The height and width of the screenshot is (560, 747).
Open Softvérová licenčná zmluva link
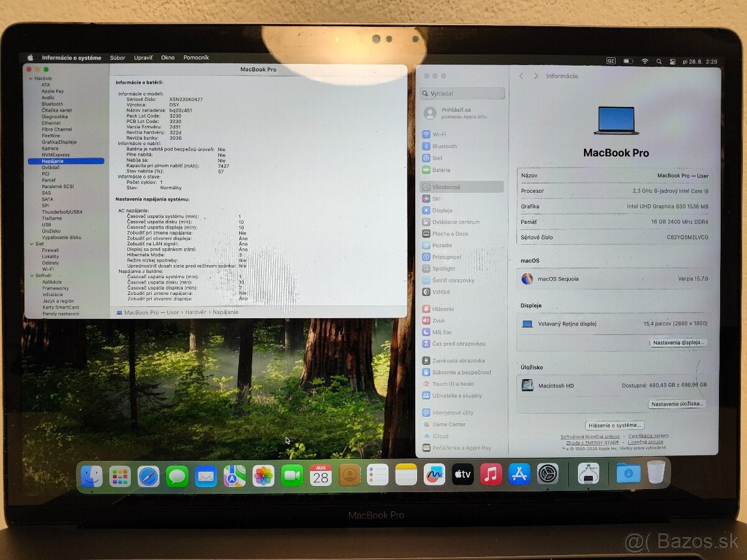pos(590,436)
